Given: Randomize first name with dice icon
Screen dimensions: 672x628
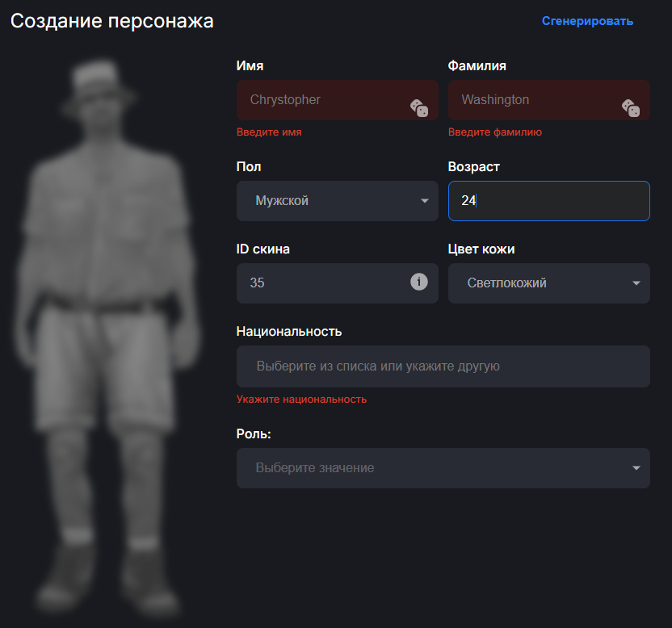Looking at the screenshot, I should point(419,108).
